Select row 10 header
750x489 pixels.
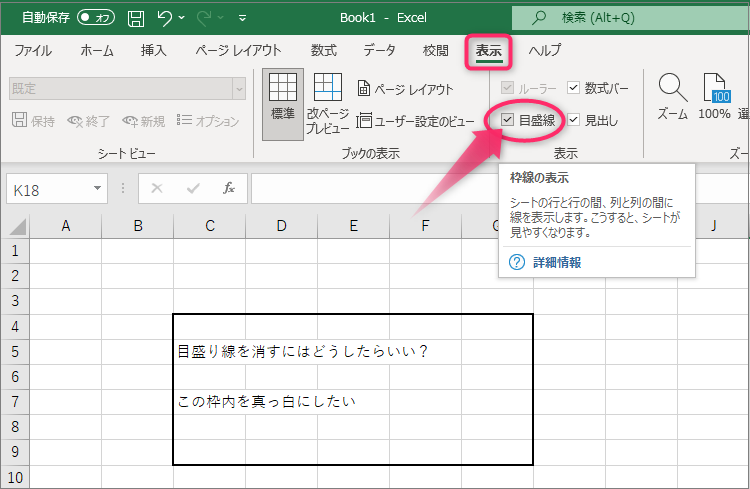coord(15,478)
